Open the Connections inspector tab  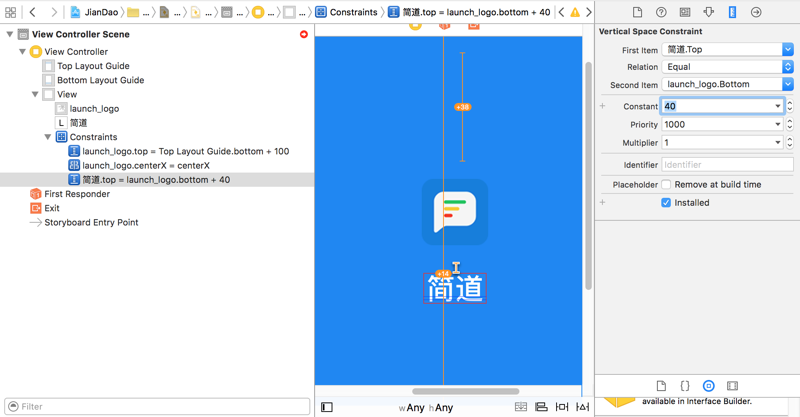point(756,12)
